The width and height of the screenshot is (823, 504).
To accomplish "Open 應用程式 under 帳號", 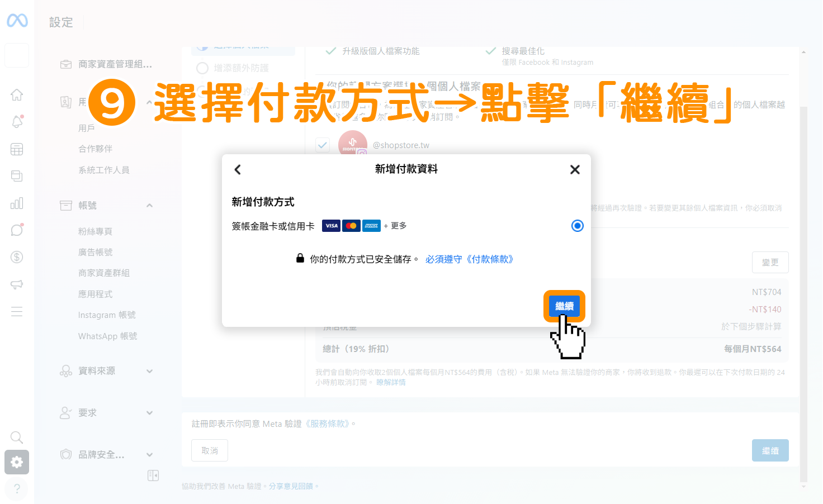I will coord(96,294).
